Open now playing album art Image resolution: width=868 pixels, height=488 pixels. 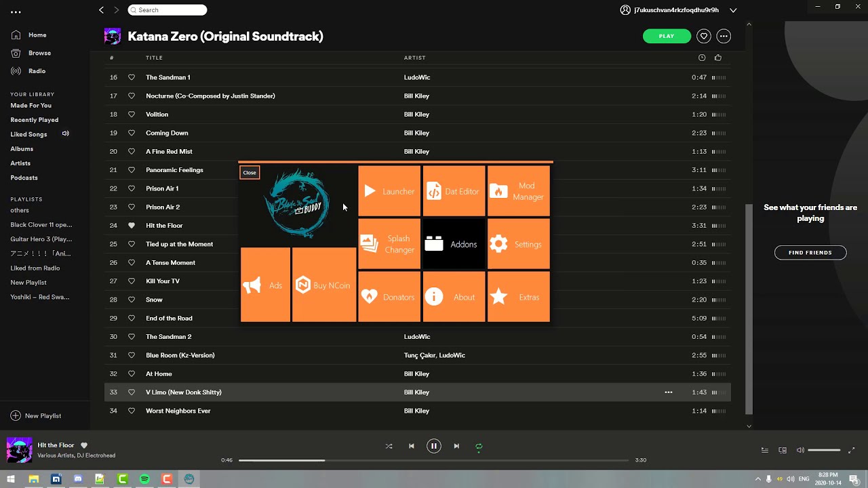point(19,450)
